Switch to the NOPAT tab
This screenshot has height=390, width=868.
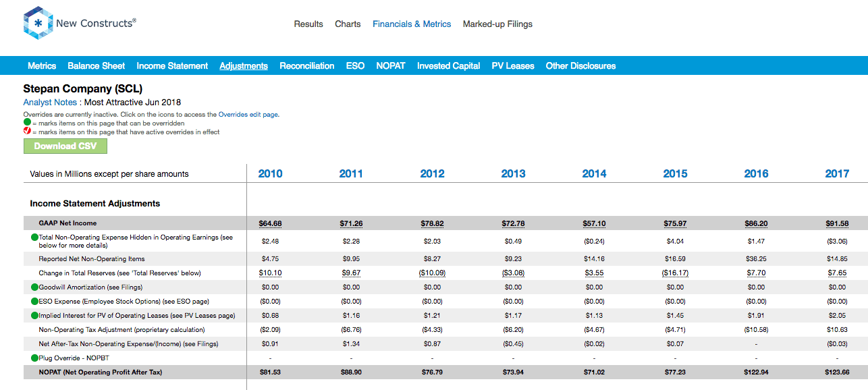point(391,65)
